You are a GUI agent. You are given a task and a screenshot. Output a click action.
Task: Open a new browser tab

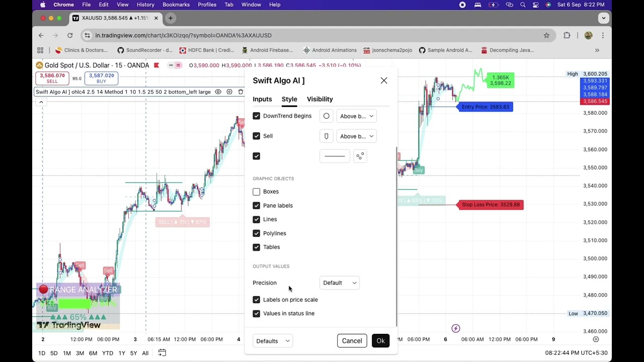coord(171,18)
